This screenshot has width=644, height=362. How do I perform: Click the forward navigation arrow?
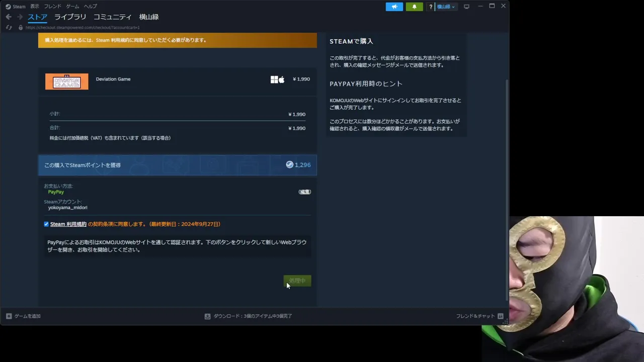(20, 17)
